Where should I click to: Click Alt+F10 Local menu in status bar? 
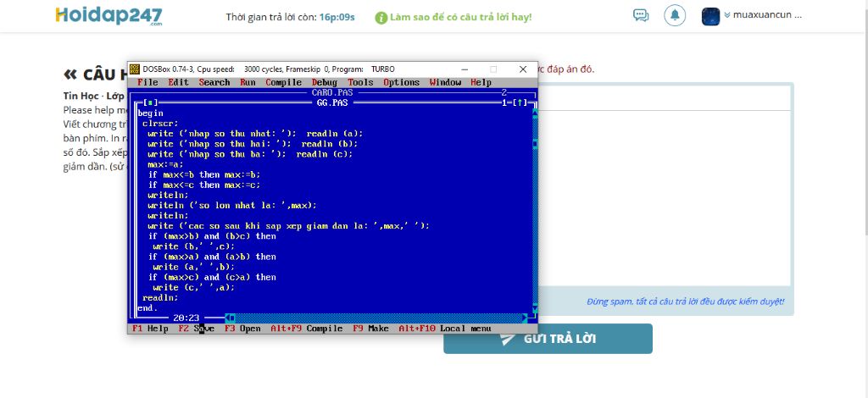coord(445,329)
